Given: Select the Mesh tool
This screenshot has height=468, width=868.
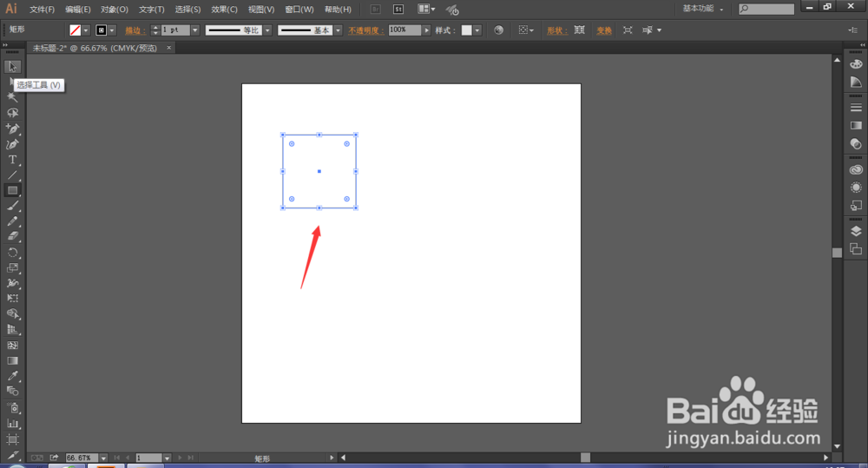Looking at the screenshot, I should (x=12, y=345).
